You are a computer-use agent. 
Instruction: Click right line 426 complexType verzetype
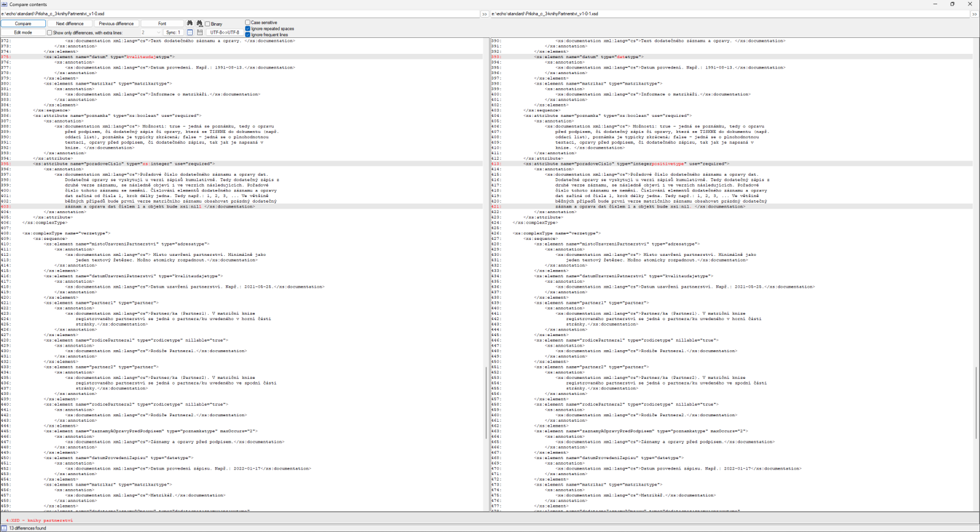(557, 233)
